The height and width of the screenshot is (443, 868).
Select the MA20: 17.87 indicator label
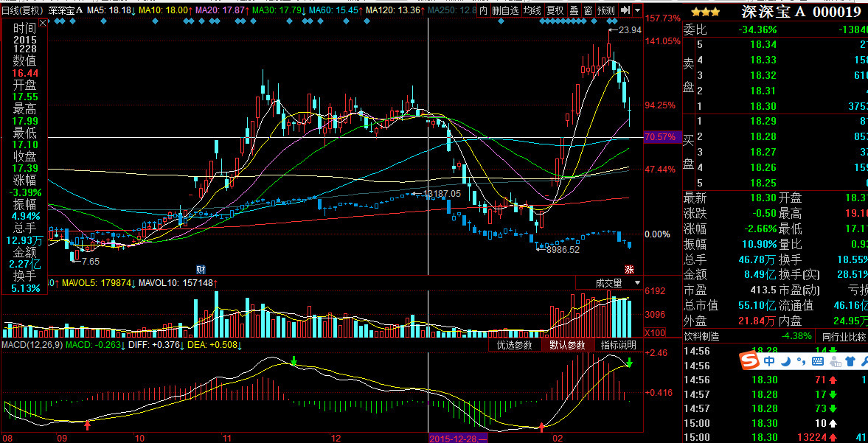pyautogui.click(x=221, y=10)
